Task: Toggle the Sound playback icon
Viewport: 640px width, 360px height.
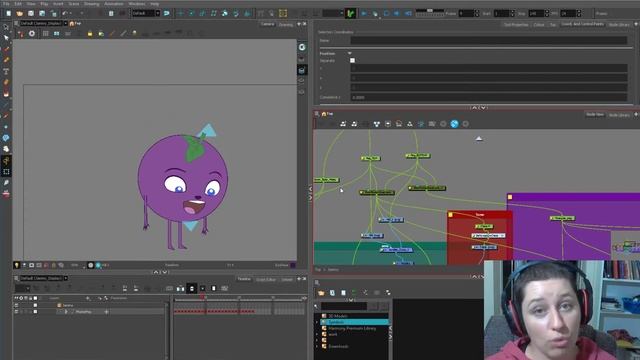Action: point(397,13)
